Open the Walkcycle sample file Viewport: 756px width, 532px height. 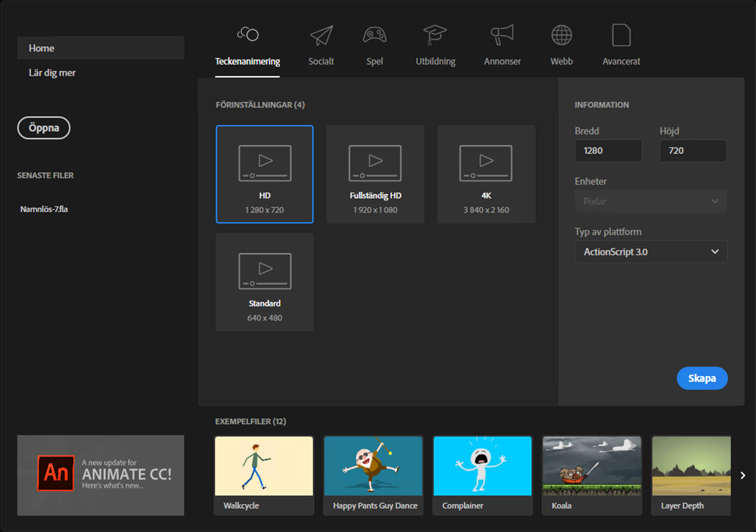click(264, 475)
